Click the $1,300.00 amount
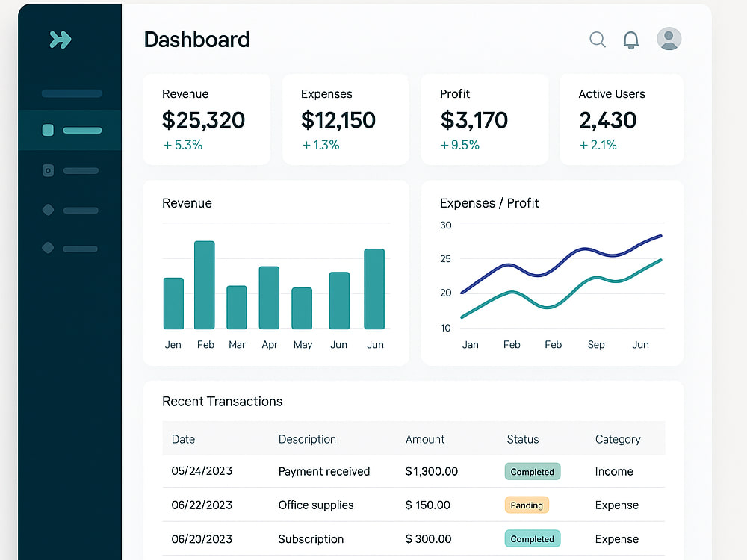747x560 pixels. 432,471
